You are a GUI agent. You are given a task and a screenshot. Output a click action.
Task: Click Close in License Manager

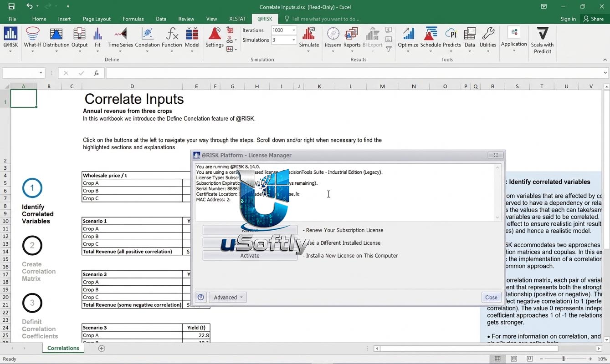[x=491, y=297]
